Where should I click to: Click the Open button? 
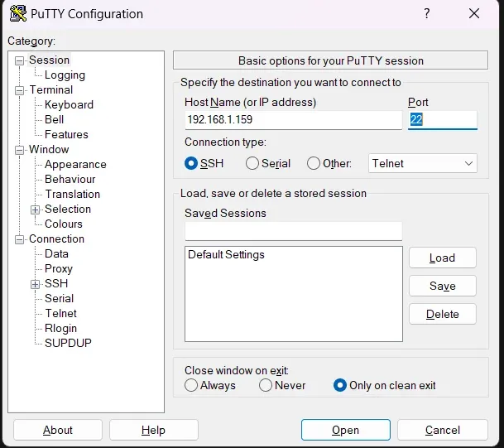(346, 430)
